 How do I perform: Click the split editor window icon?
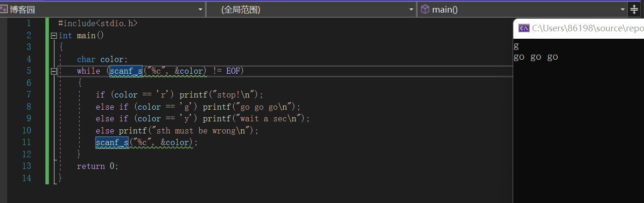click(634, 9)
